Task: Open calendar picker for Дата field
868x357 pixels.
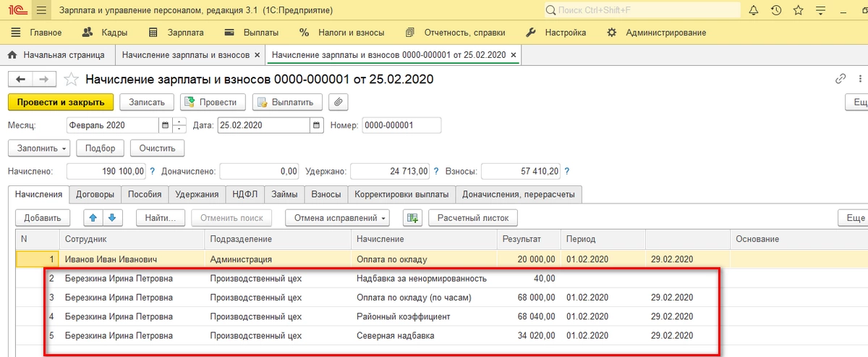Action: pos(316,125)
